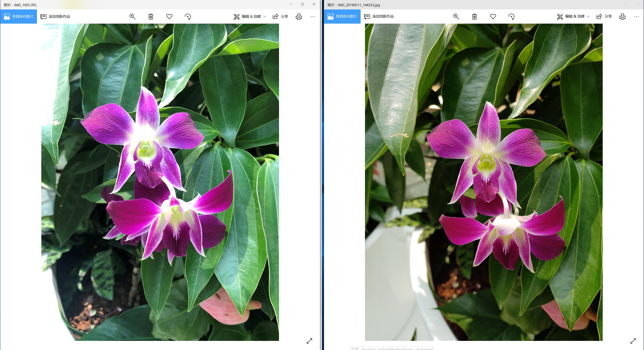Maximize the IMG_1005.JPG window
Viewport: 644px width, 350px height.
tap(302, 4)
